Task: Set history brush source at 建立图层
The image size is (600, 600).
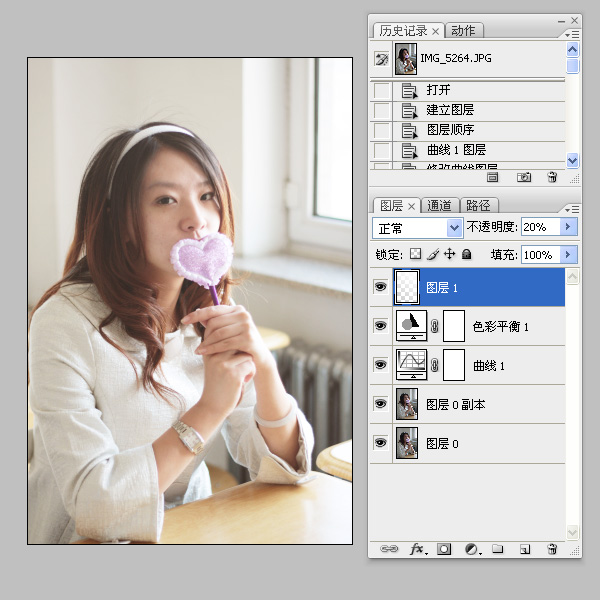Action: [x=382, y=110]
